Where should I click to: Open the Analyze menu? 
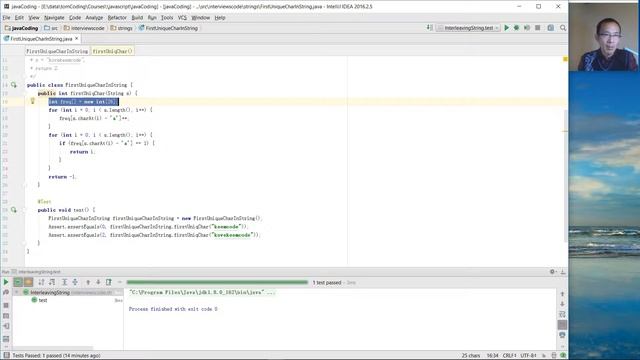94,18
